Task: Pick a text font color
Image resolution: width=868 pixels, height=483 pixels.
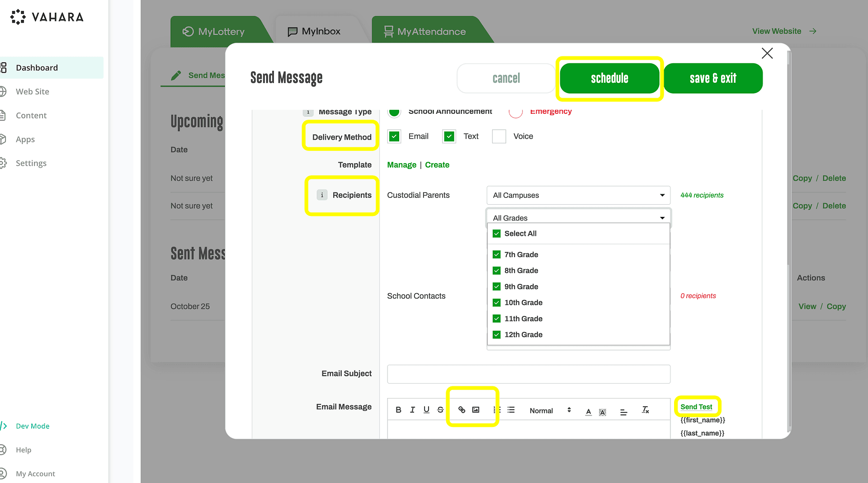Action: 588,411
